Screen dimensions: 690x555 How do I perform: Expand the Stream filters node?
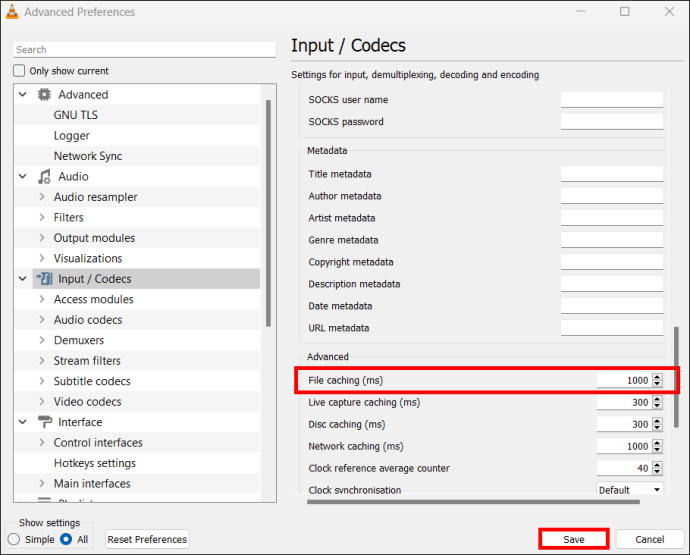click(42, 360)
